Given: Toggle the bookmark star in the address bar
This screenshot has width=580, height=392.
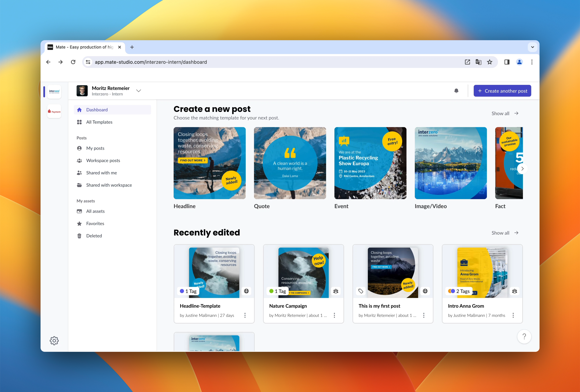Looking at the screenshot, I should click(489, 62).
